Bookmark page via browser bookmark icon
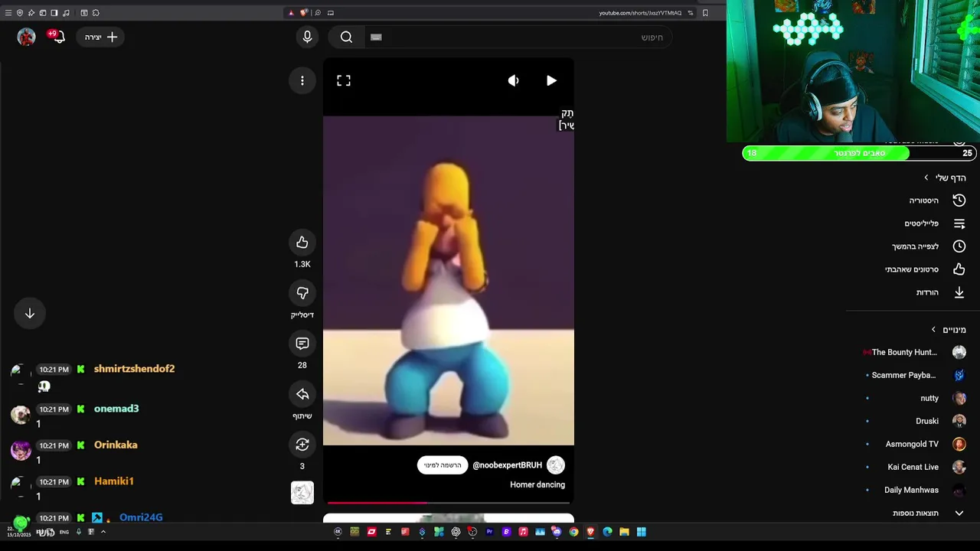Image resolution: width=980 pixels, height=551 pixels. tap(705, 12)
